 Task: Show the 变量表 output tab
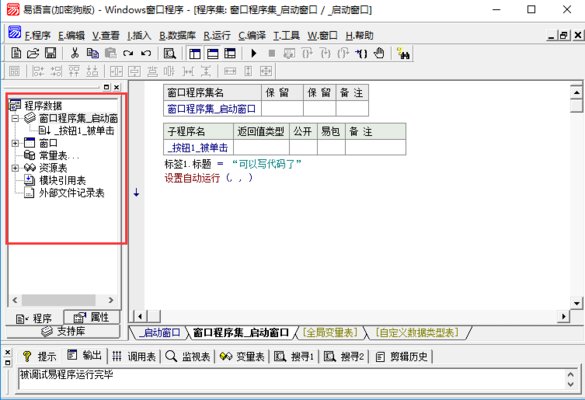click(x=242, y=357)
